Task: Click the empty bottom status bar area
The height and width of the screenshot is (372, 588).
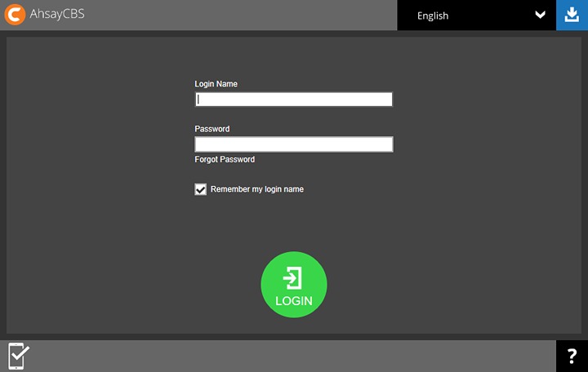Action: [286, 356]
